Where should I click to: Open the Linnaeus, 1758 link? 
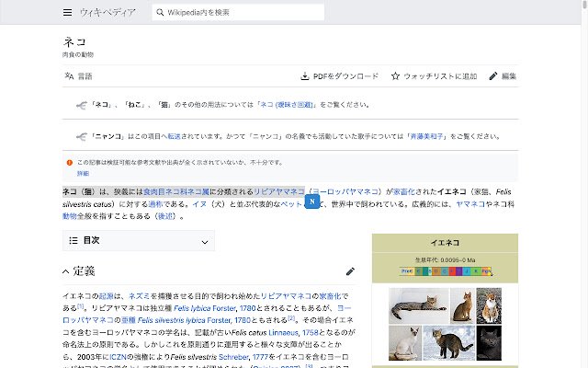pos(294,333)
